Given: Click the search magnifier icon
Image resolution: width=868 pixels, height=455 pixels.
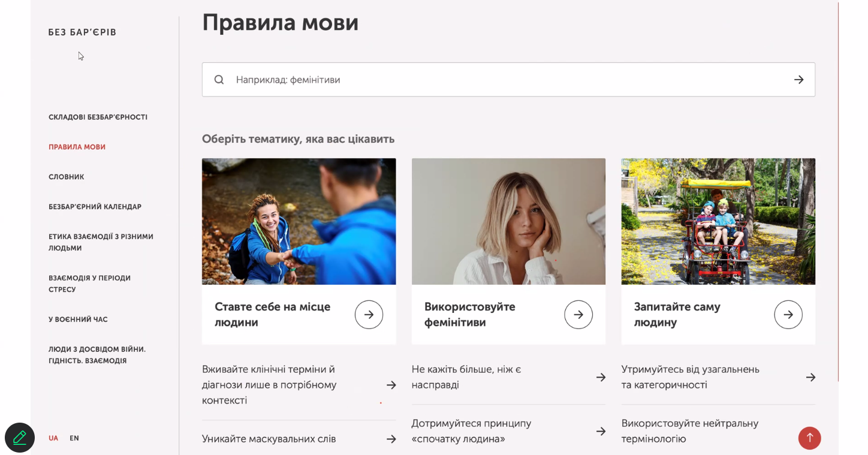Looking at the screenshot, I should [x=219, y=80].
